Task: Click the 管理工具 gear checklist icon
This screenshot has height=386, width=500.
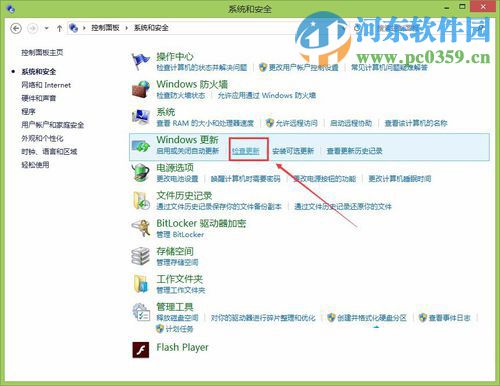Action: tap(141, 311)
